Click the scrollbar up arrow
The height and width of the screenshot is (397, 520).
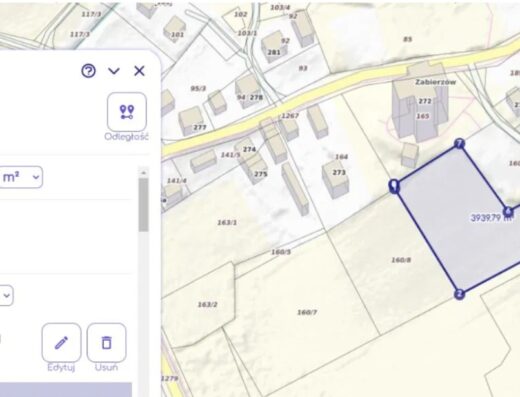coord(144,173)
